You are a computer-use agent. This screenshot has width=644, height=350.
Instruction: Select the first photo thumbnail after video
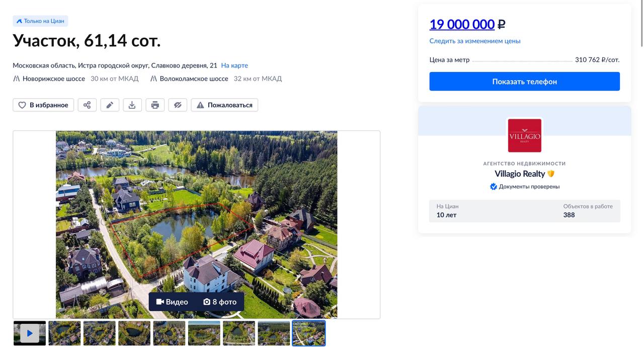64,333
